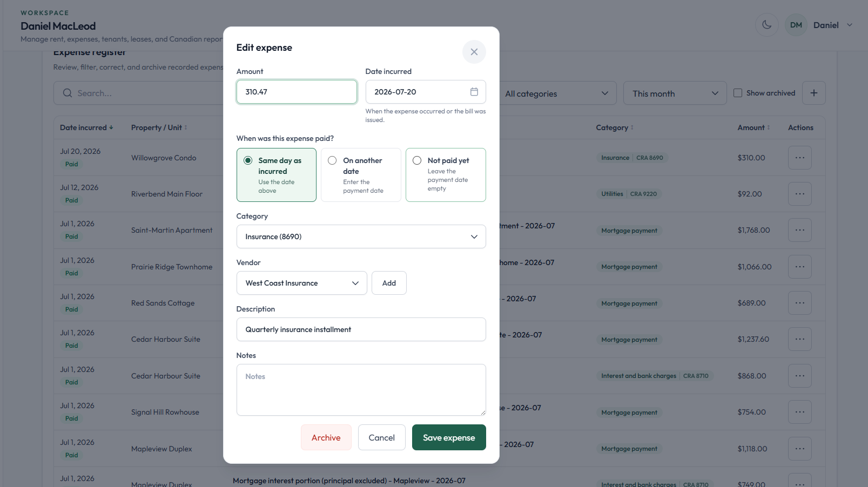Click Jul 20, 2026 date cell
868x487 pixels.
click(x=80, y=151)
